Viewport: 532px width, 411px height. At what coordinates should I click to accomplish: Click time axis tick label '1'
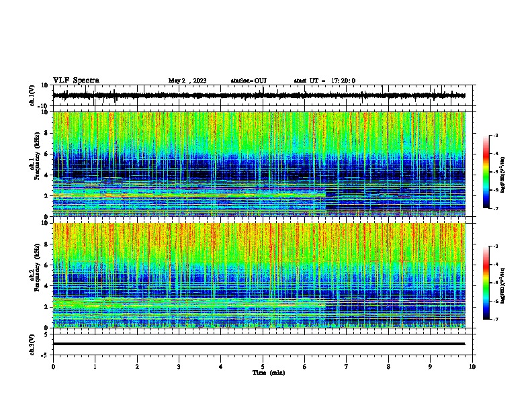tap(95, 367)
